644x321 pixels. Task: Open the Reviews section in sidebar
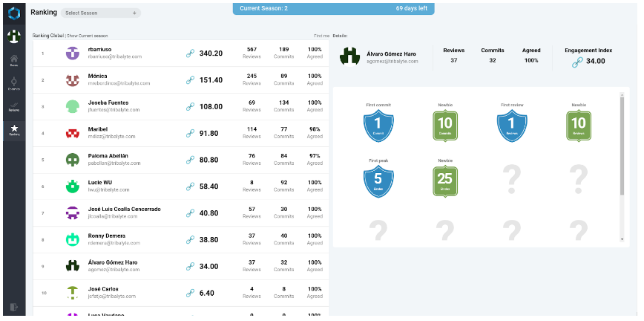[x=13, y=106]
